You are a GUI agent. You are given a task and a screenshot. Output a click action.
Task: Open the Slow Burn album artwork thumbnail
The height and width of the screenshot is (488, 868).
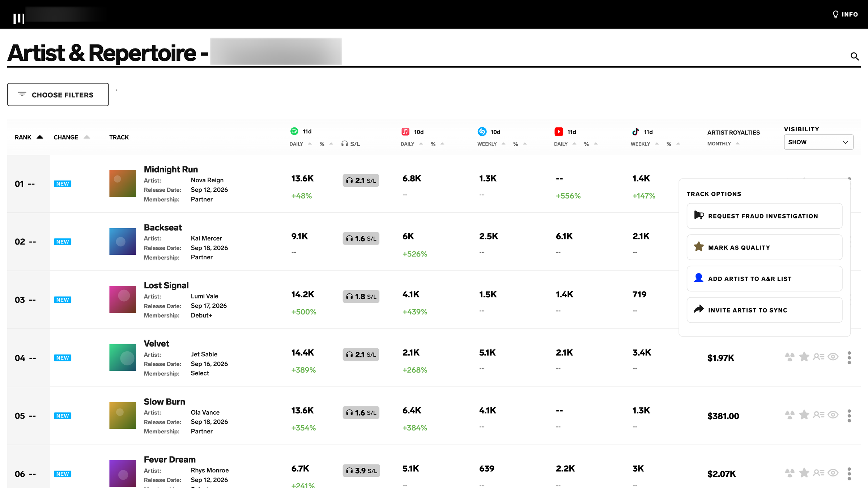coord(123,415)
